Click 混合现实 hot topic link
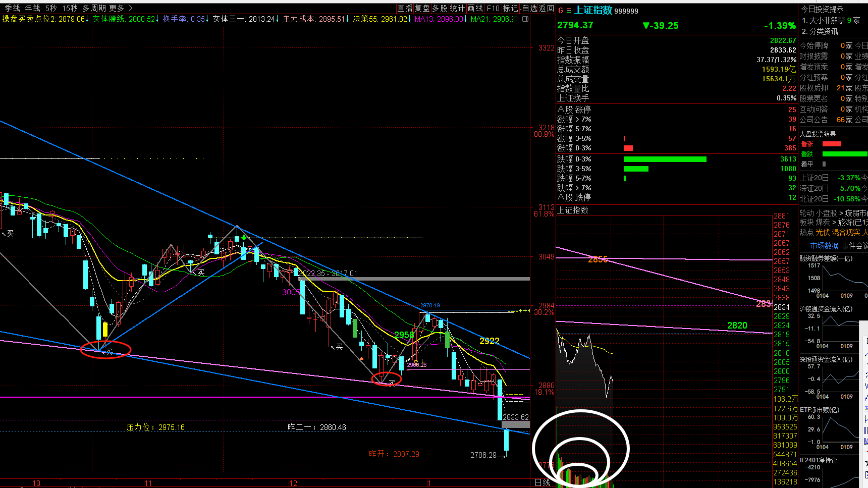 click(846, 232)
